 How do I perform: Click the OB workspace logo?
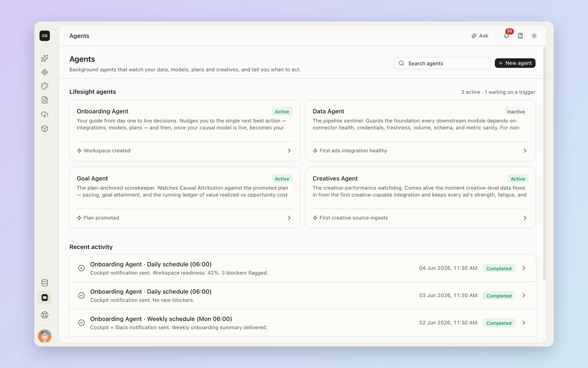45,36
